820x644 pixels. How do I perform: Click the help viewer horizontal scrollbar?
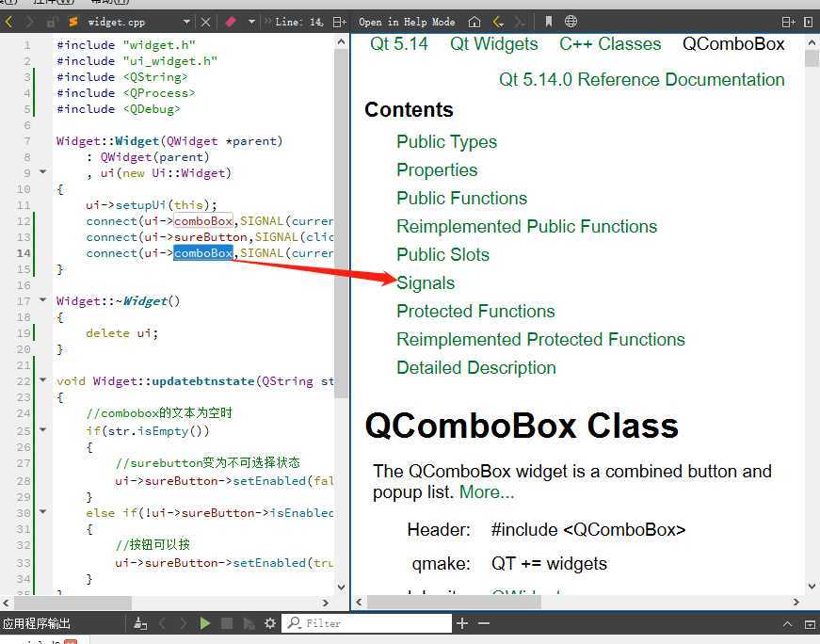pyautogui.click(x=454, y=603)
